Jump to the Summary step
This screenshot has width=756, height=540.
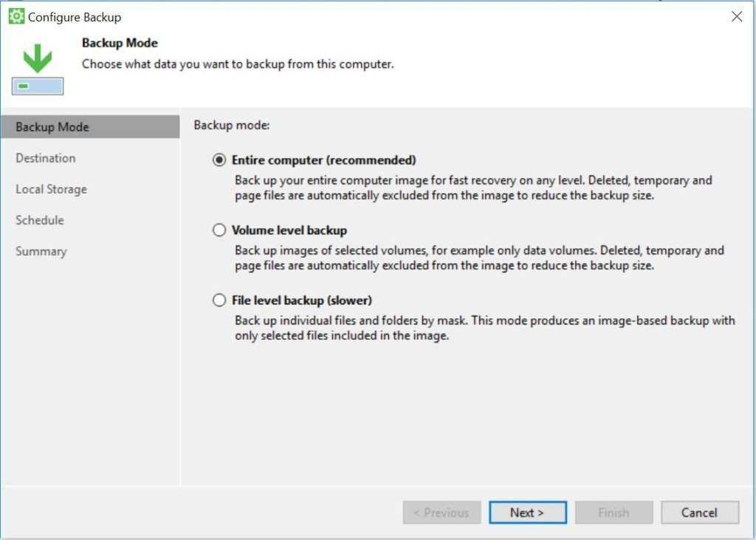[x=41, y=251]
